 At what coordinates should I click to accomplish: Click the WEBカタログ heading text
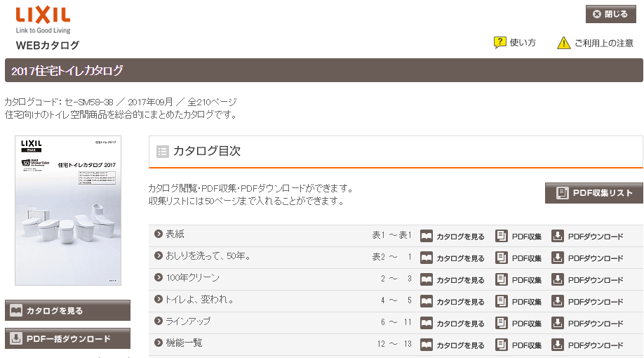click(48, 45)
